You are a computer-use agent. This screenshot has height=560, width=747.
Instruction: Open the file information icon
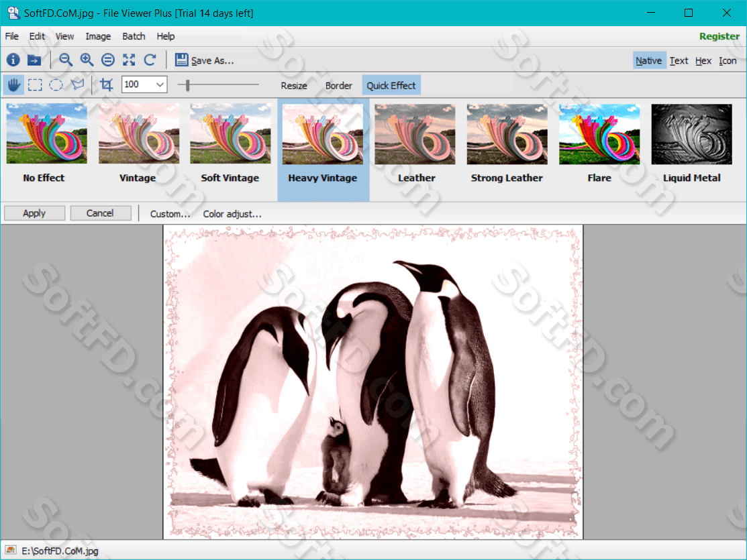coord(13,60)
